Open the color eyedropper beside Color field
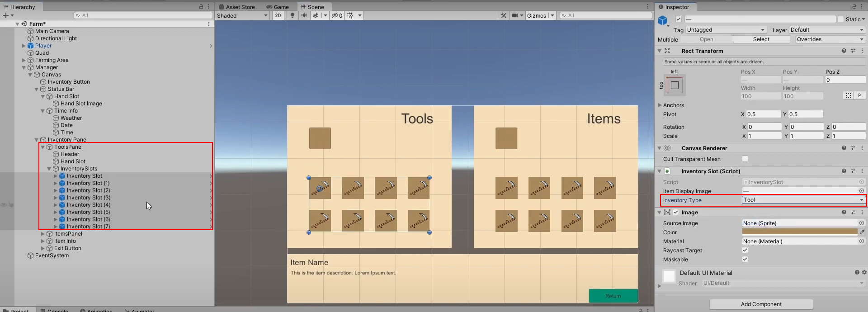Screen dimensions: 868x312 coord(862,232)
